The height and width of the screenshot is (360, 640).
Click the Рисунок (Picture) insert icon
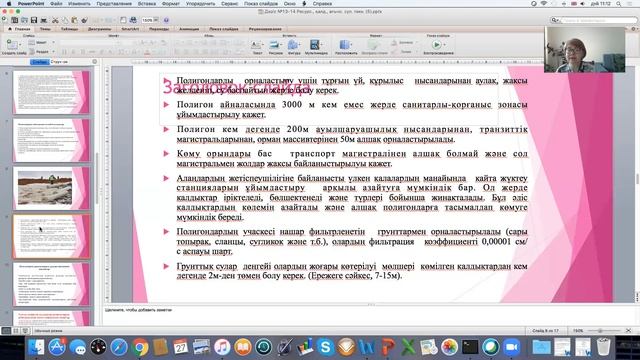point(275,44)
